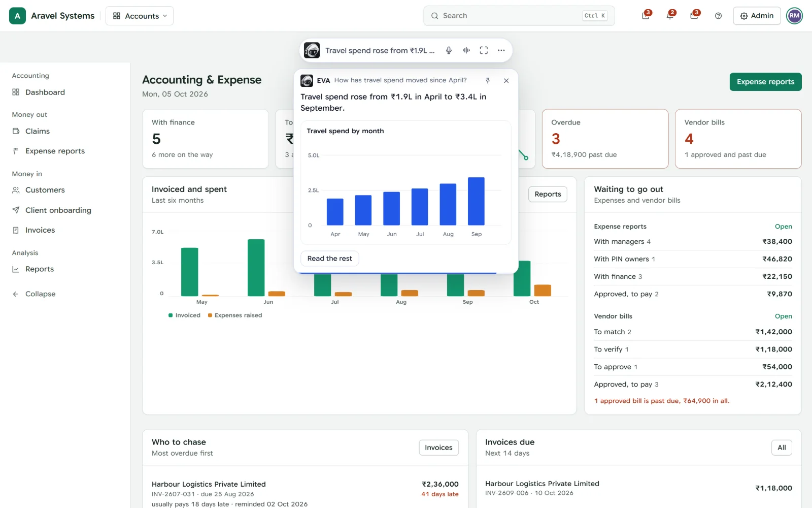Click the Reports button on chart card

[548, 194]
